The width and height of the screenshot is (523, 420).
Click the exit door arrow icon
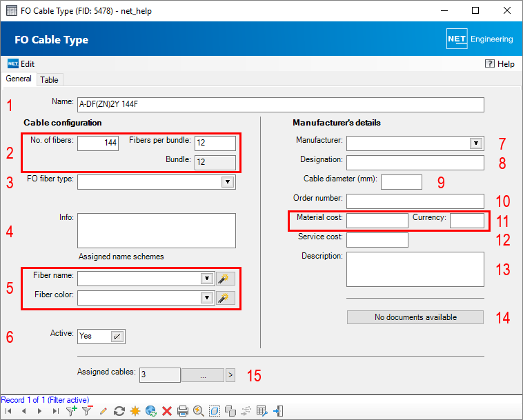coord(278,411)
